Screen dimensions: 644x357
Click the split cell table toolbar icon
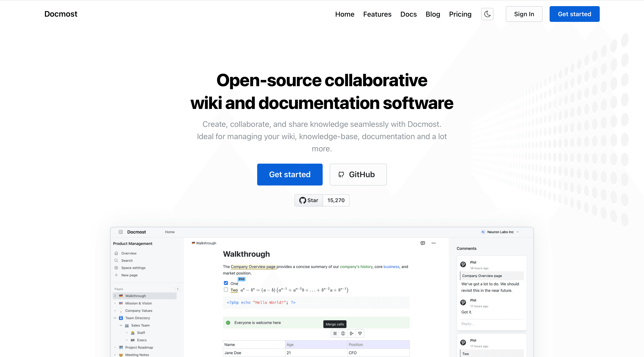343,333
